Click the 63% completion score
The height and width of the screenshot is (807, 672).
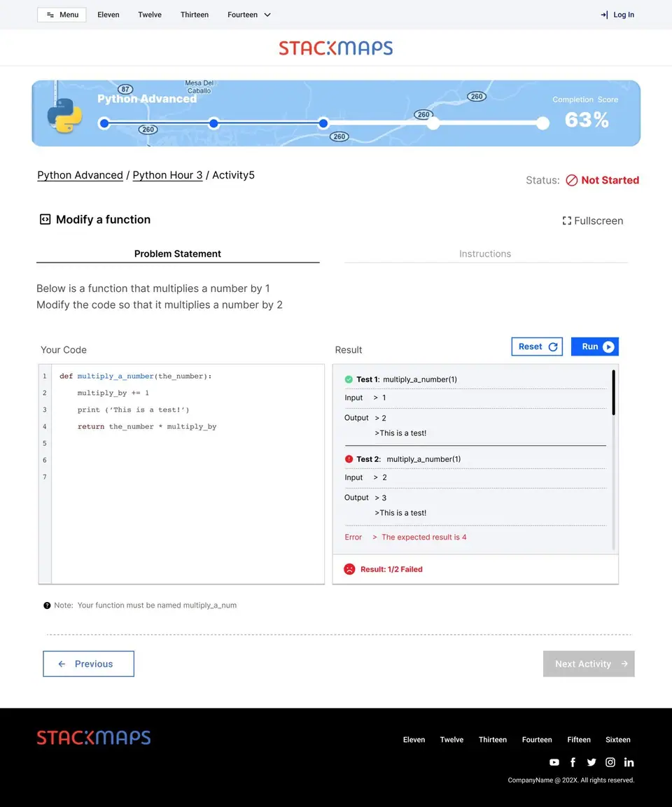(587, 120)
